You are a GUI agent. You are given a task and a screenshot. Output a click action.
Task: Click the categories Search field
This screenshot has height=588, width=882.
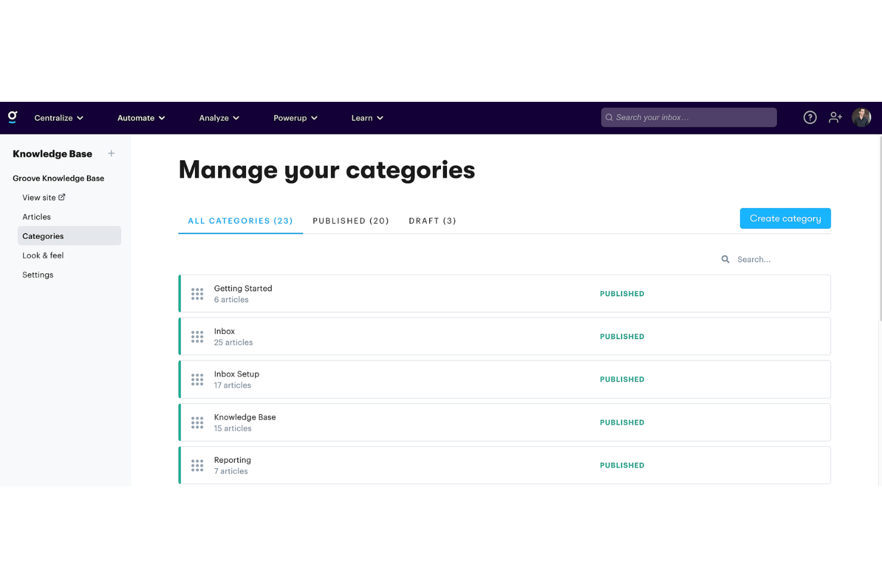click(775, 259)
